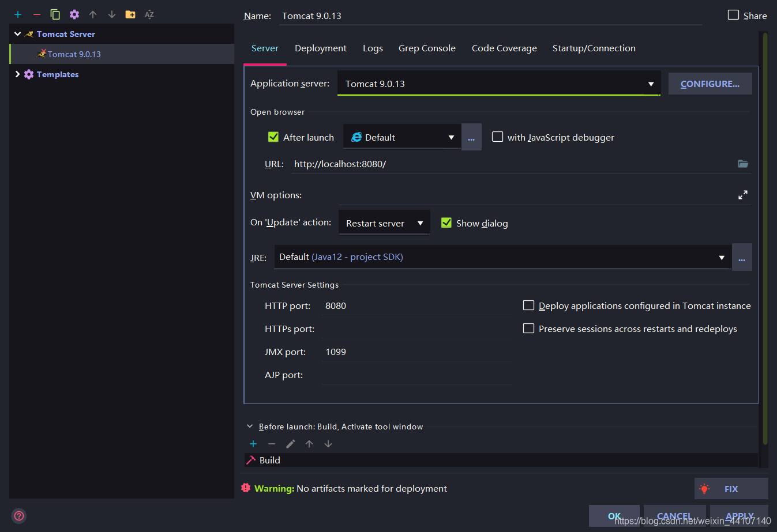Switch to the Server tab
This screenshot has width=777, height=532.
click(265, 48)
